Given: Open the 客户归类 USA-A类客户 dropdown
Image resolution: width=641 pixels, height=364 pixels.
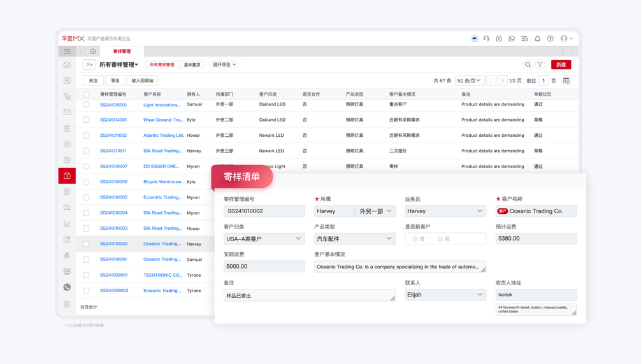Looking at the screenshot, I should click(264, 239).
